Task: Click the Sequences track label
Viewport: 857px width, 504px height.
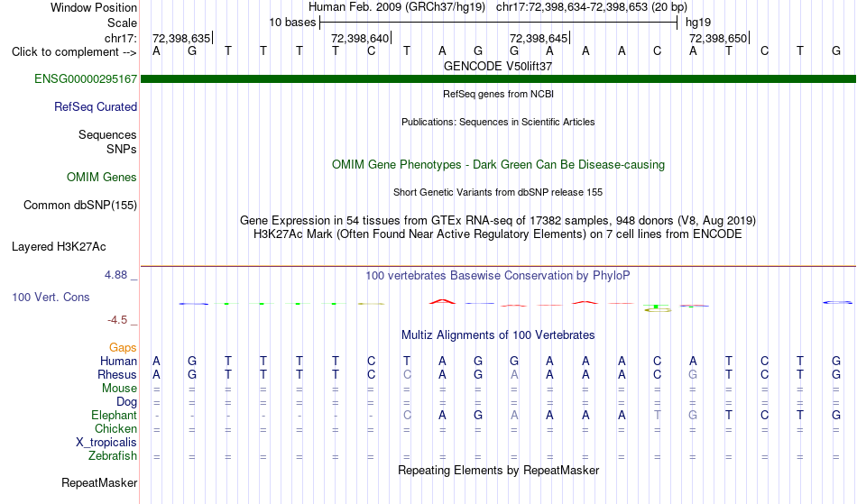Action: tap(107, 134)
